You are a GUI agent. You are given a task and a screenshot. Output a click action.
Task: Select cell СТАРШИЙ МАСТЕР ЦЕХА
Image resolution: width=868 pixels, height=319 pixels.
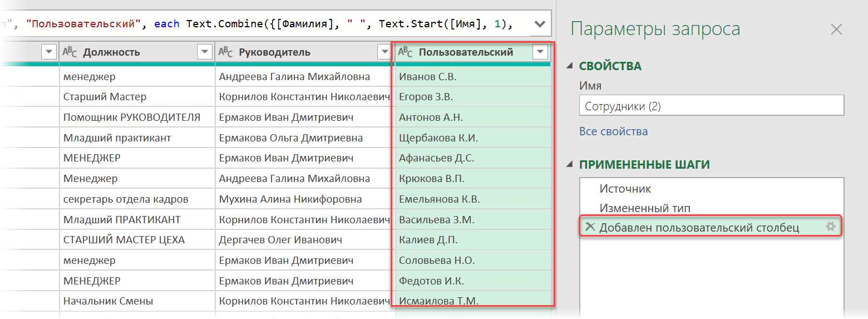(137, 239)
